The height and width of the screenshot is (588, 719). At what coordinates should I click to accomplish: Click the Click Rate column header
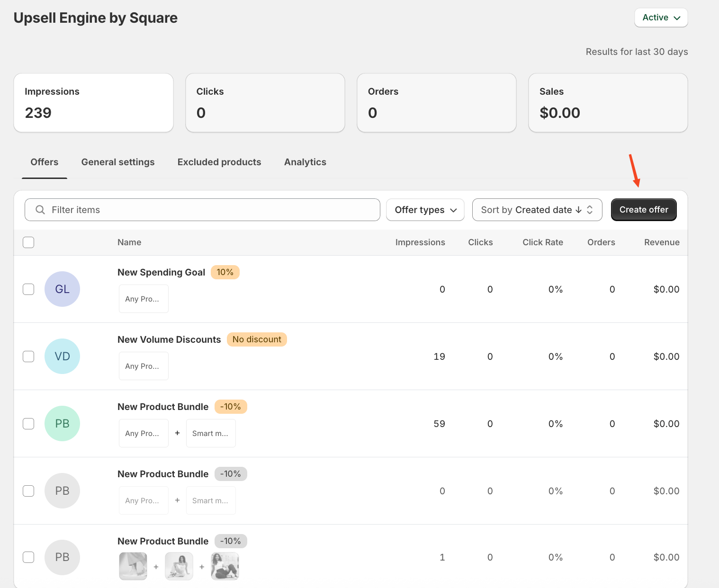[x=543, y=242]
